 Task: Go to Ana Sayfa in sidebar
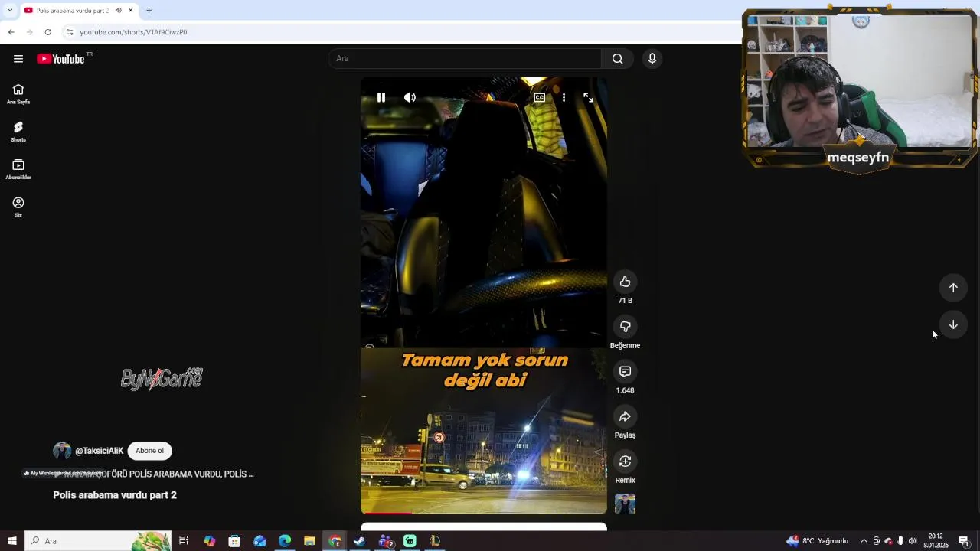[x=18, y=94]
